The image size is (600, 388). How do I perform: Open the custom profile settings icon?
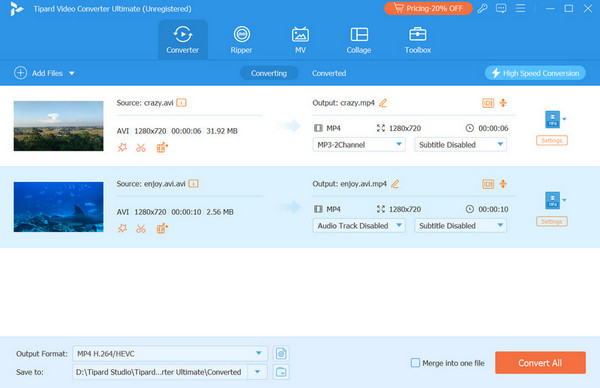tap(281, 354)
